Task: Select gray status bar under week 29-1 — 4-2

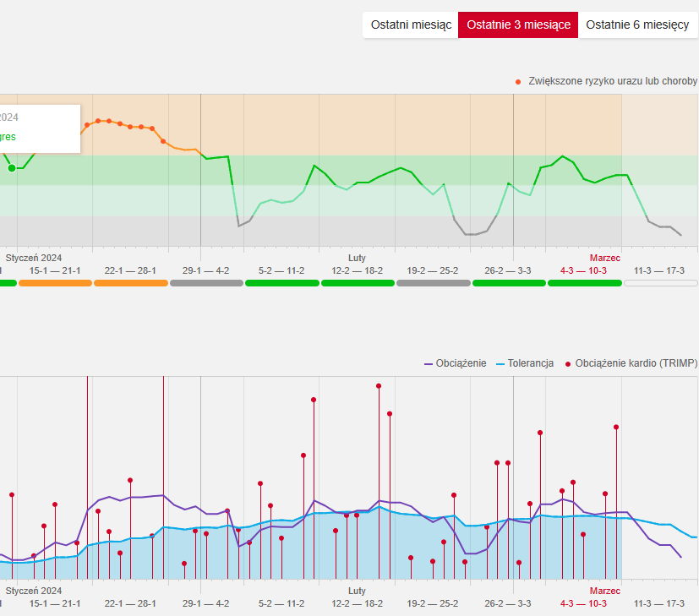Action: [206, 283]
